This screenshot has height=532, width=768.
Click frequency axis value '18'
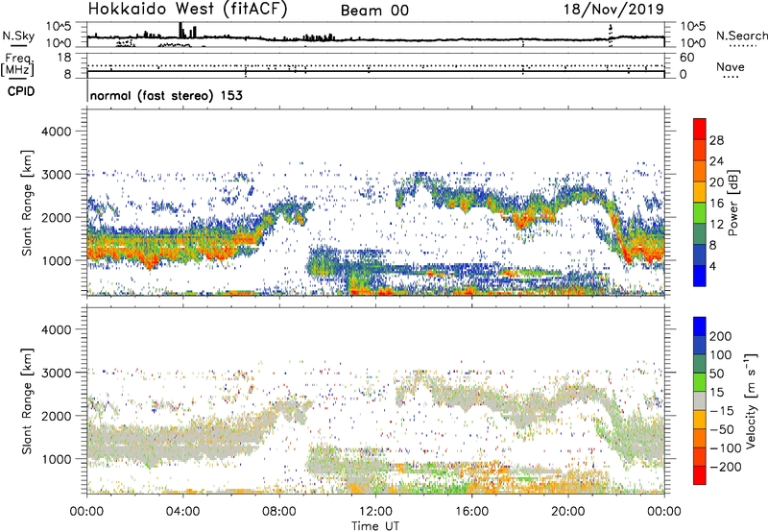click(x=64, y=58)
